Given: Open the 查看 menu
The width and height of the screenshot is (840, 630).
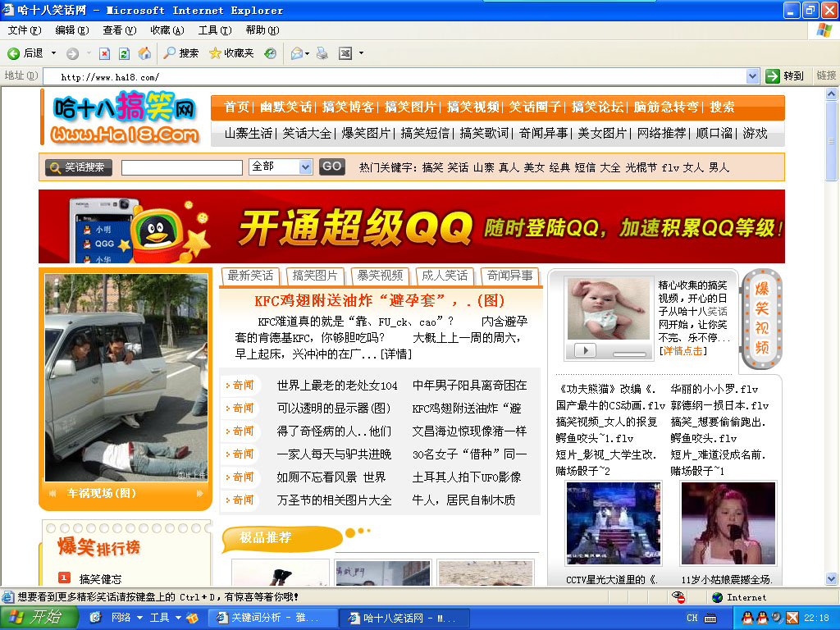Looking at the screenshot, I should (x=120, y=30).
